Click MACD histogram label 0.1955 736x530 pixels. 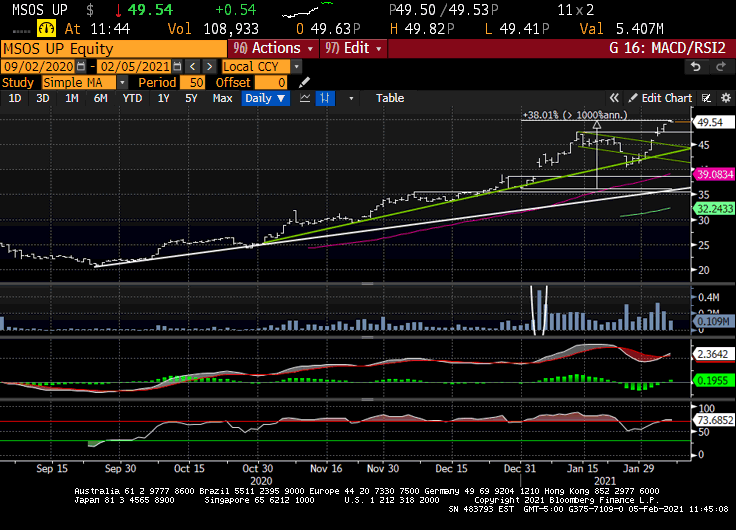pos(713,380)
